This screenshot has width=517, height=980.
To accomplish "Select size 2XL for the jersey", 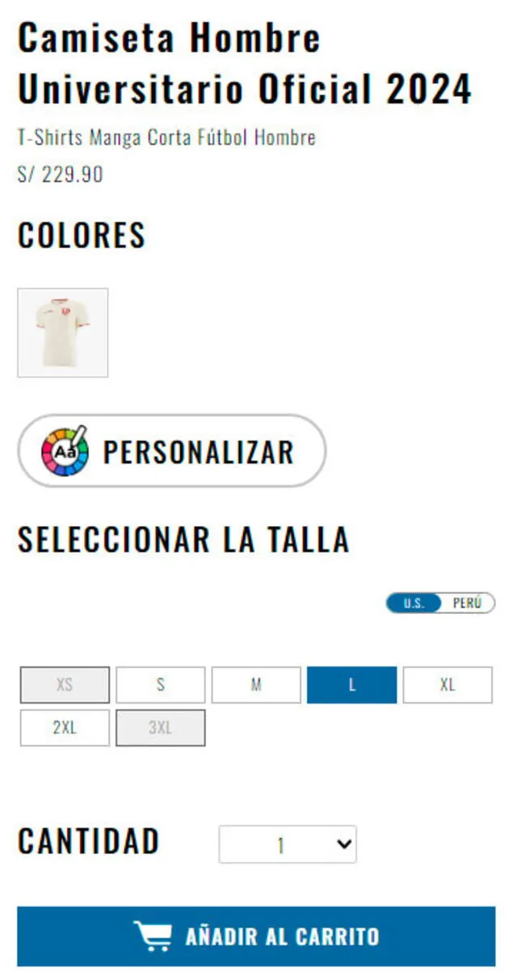I will (64, 727).
